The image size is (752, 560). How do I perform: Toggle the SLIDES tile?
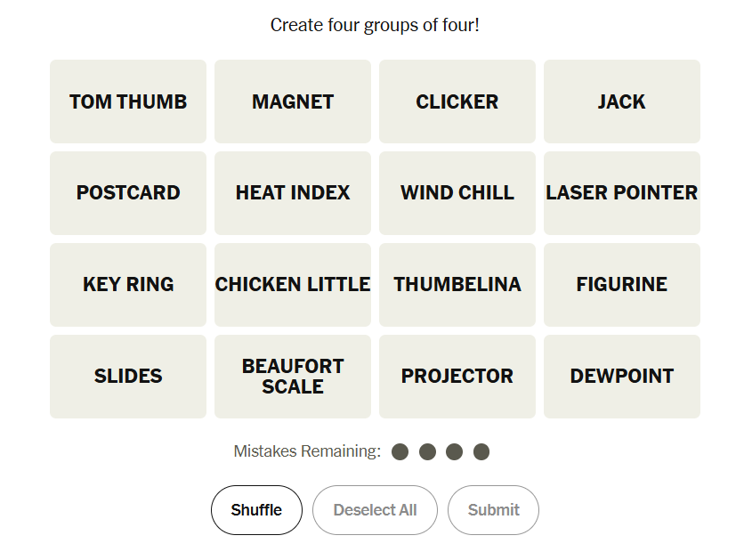[x=128, y=377]
